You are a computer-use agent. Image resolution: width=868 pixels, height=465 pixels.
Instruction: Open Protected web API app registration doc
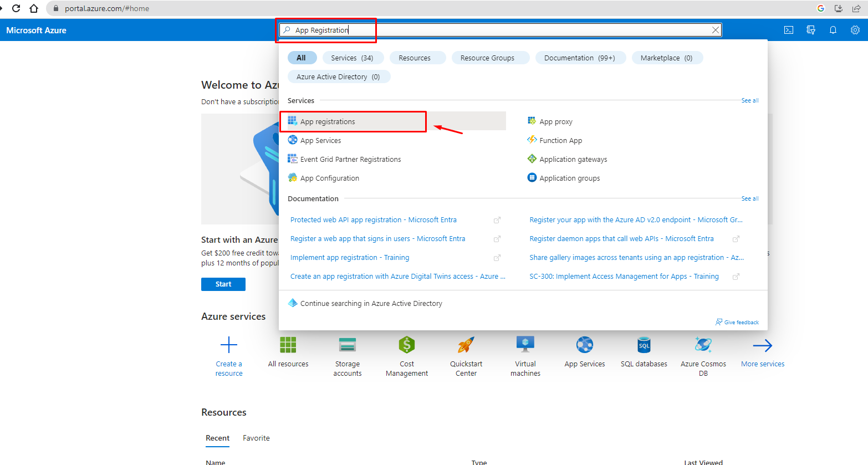(374, 219)
